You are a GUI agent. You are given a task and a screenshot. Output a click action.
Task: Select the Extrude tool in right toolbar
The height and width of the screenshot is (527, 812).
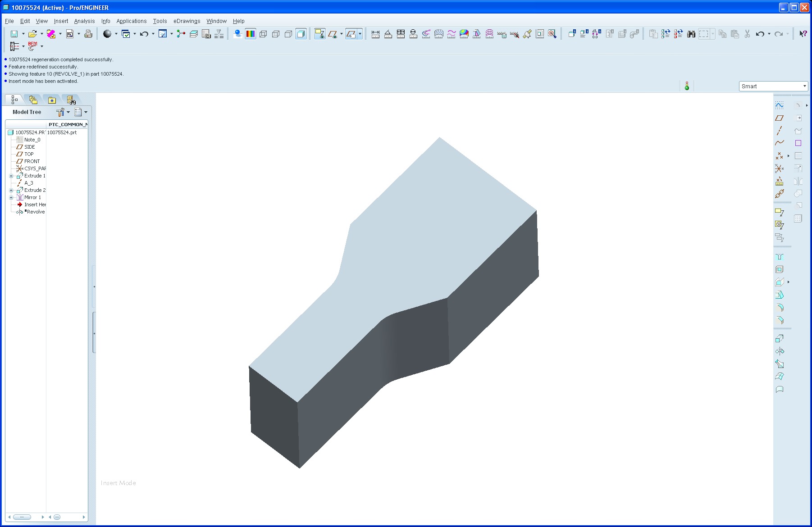tap(780, 338)
